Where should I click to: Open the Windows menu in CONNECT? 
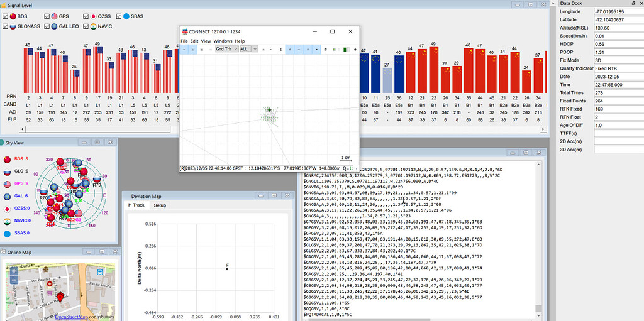(x=223, y=41)
